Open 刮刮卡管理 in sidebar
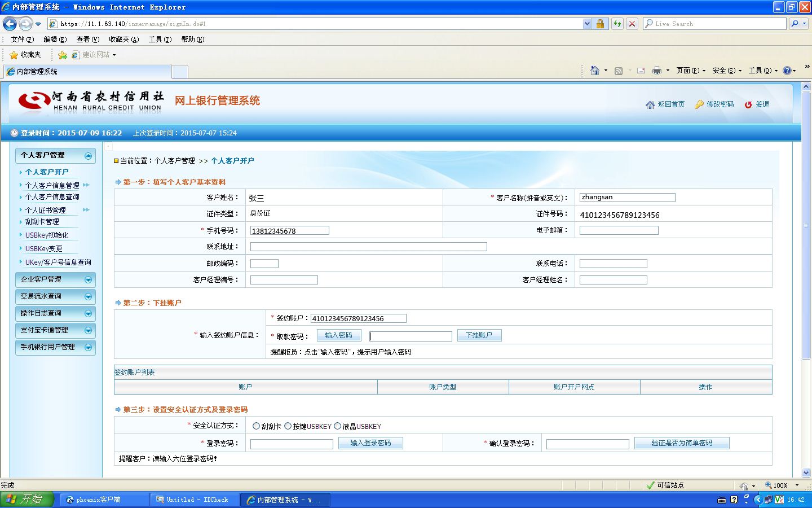Viewport: 812px width, 508px height. point(42,222)
